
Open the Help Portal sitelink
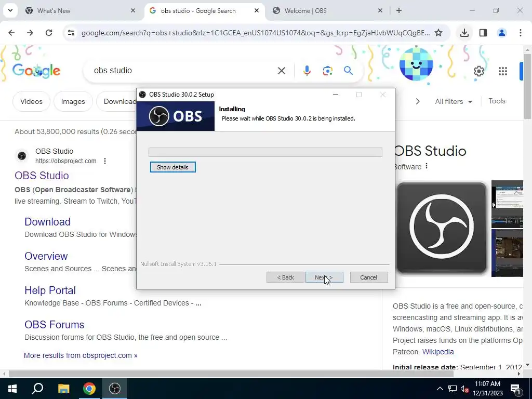tap(50, 290)
